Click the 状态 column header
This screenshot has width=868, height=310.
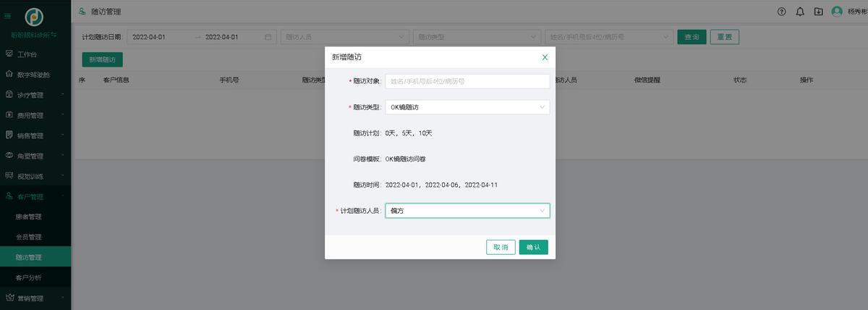739,80
